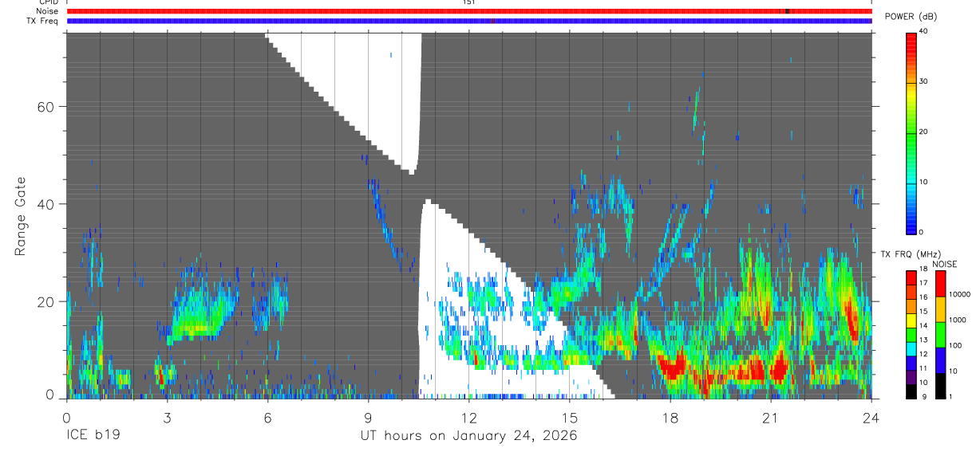Image resolution: width=980 pixels, height=452 pixels.
Task: Click the orange segment of the NOISE colorbar
Action: pyautogui.click(x=941, y=309)
